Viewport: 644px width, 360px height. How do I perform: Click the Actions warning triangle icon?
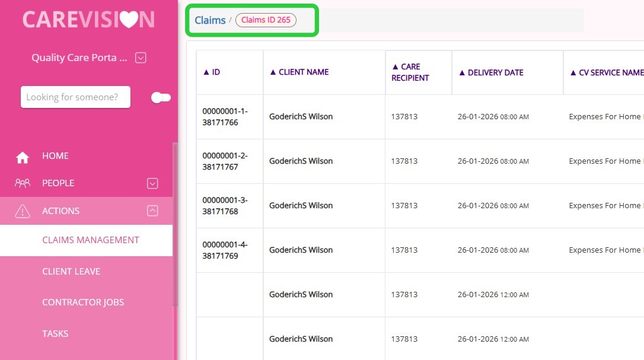[x=23, y=211]
